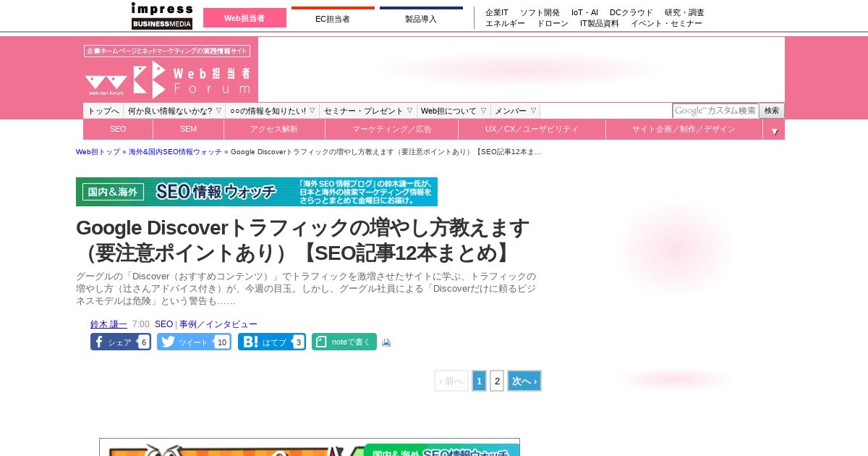This screenshot has width=868, height=456.
Task: Click 海外&国内SEO情報ウォッチ breadcrumb link
Action: click(175, 152)
